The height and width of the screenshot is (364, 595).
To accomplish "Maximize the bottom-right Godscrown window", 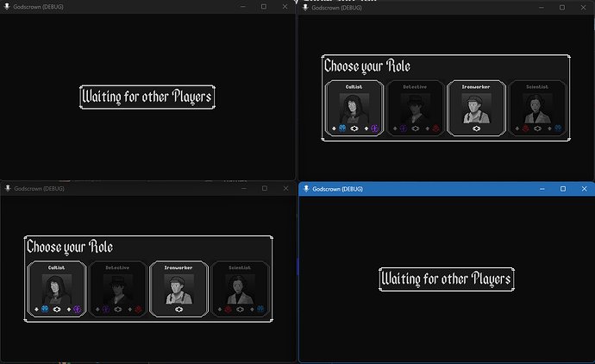I will 562,188.
